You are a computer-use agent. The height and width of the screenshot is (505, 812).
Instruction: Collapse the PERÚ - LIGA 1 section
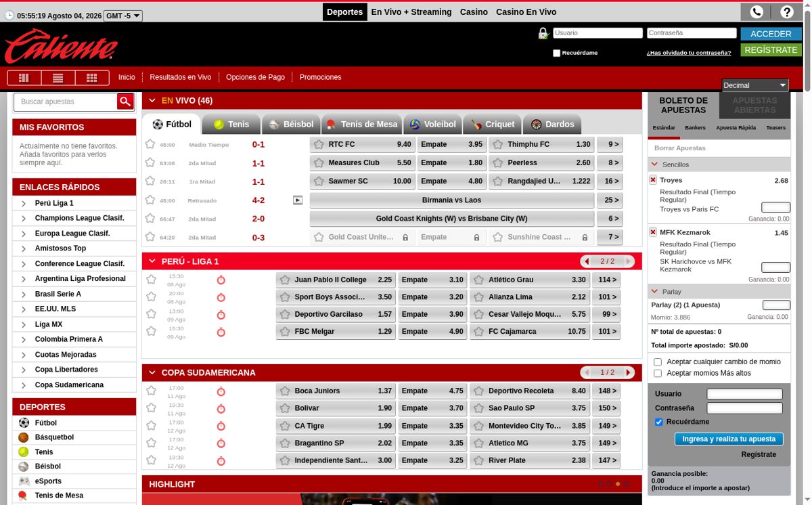[x=152, y=261]
